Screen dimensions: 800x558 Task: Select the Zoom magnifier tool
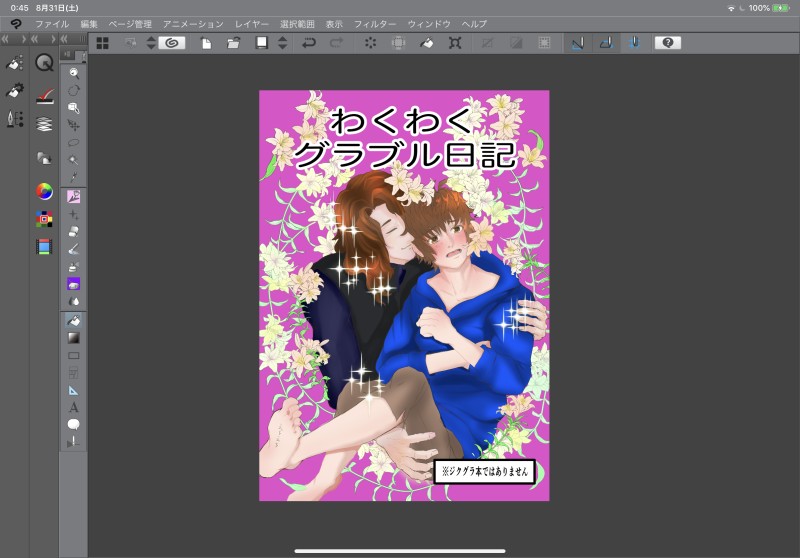74,73
